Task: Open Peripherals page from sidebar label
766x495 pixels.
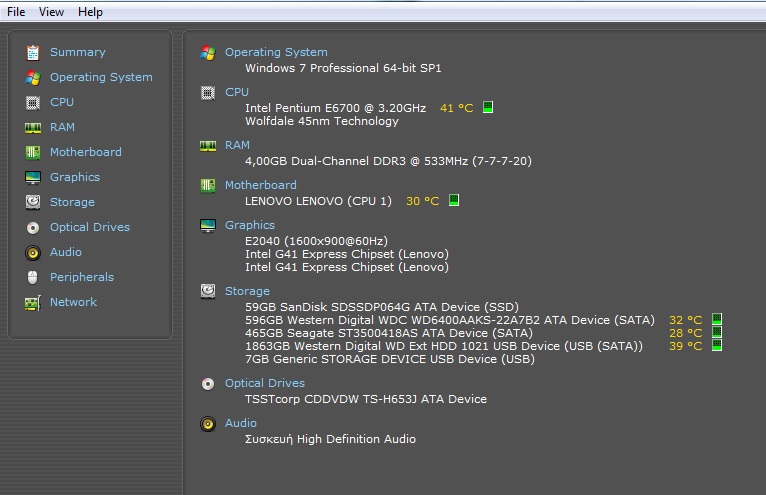Action: point(82,277)
